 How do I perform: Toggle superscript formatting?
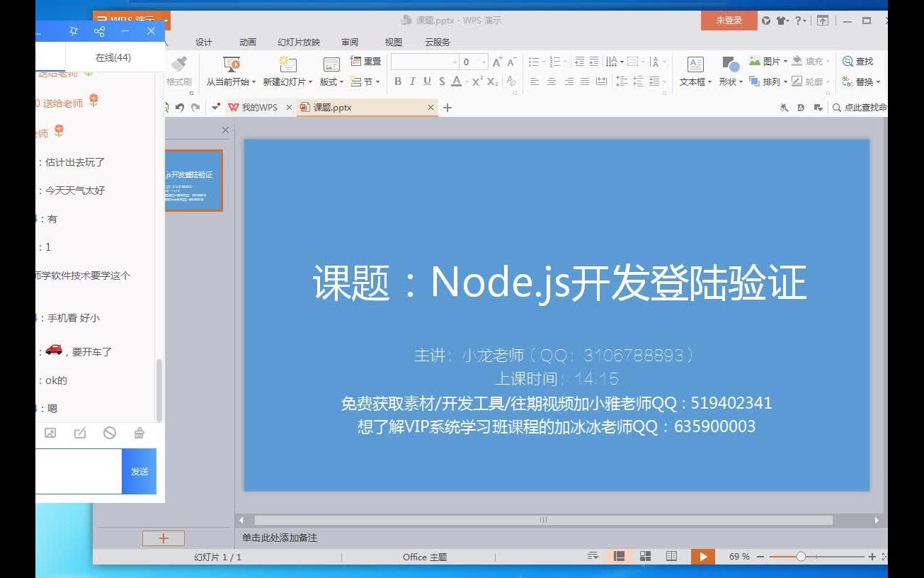[x=477, y=81]
